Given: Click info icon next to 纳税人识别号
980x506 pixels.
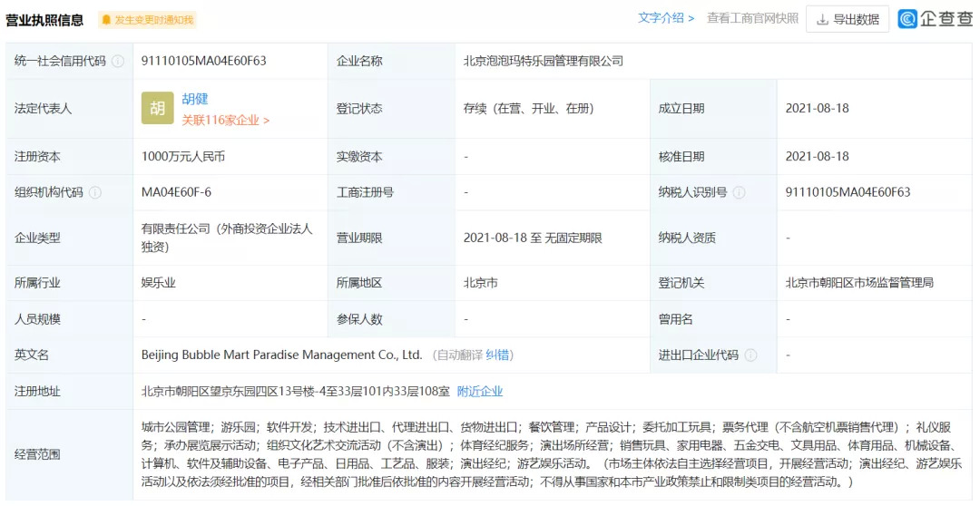Looking at the screenshot, I should 739,192.
